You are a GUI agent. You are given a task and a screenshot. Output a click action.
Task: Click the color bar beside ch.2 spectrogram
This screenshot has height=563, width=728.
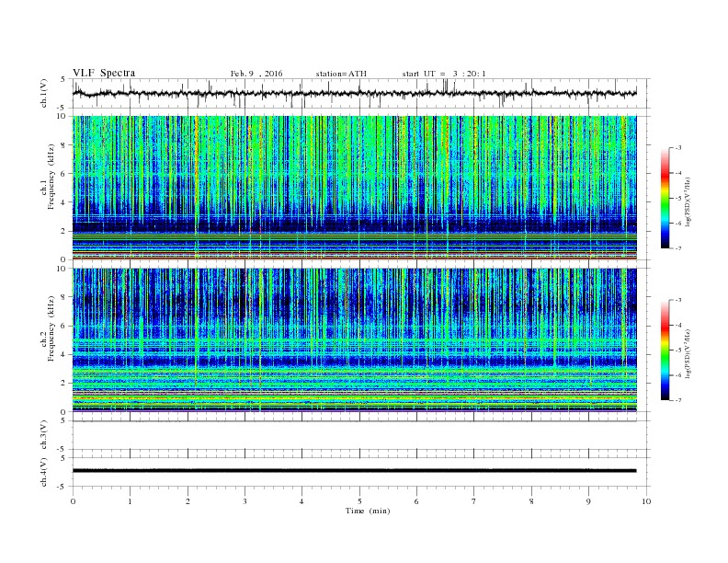click(665, 350)
